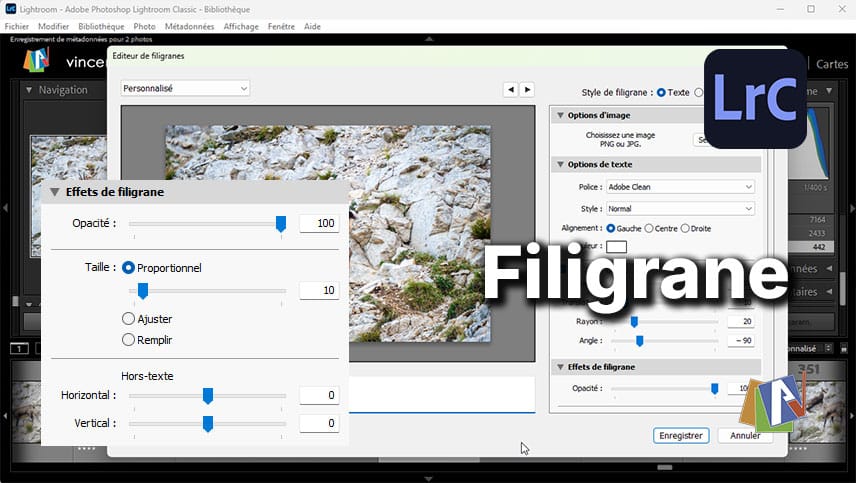Open the Personnalisé preset dropdown
The width and height of the screenshot is (856, 483).
pos(185,88)
